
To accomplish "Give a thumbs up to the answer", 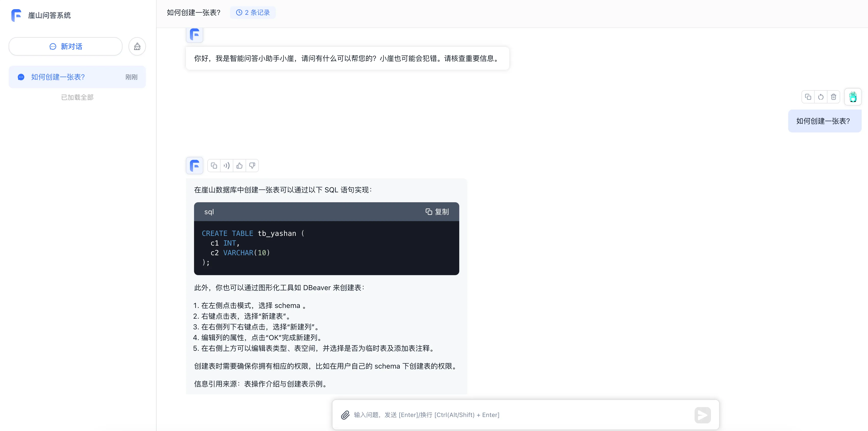I will point(239,165).
